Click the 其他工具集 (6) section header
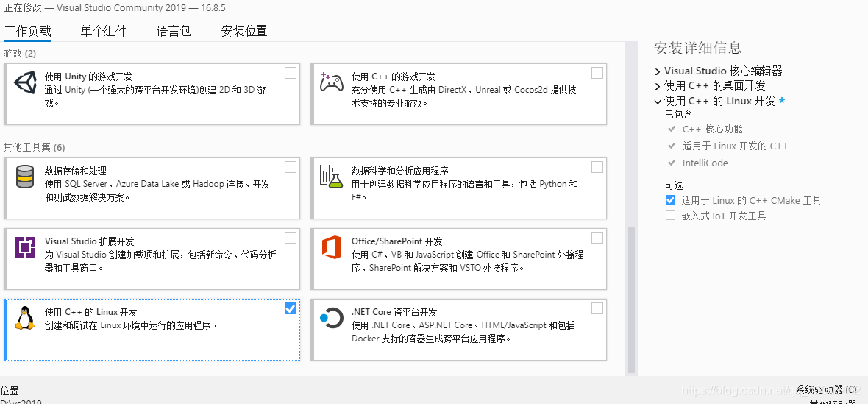The image size is (868, 404). 35,148
